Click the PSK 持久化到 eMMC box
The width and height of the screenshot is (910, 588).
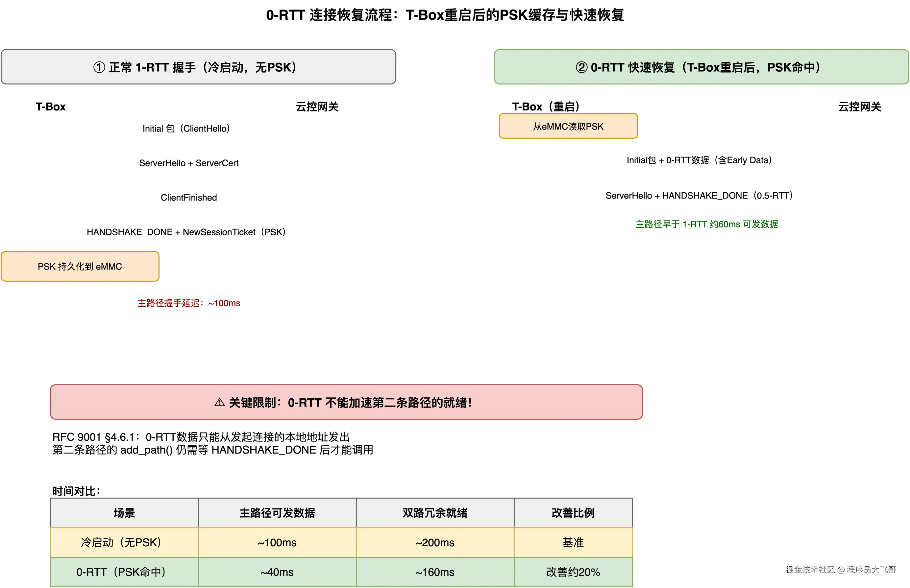pyautogui.click(x=80, y=267)
